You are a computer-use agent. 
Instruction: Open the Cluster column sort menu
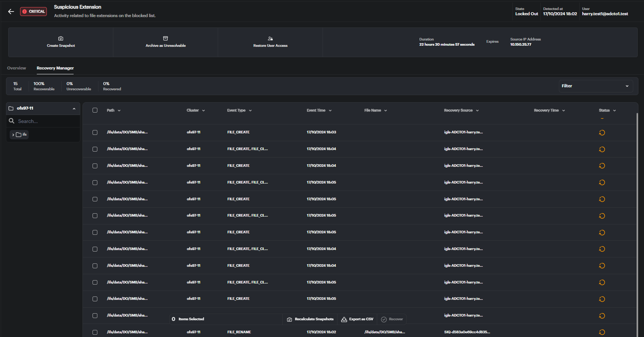tap(204, 110)
